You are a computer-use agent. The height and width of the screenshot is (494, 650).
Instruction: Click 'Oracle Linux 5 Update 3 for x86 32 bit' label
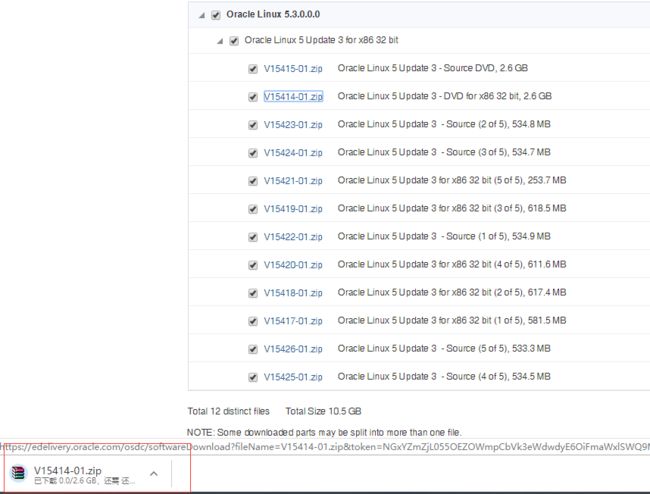(321, 40)
